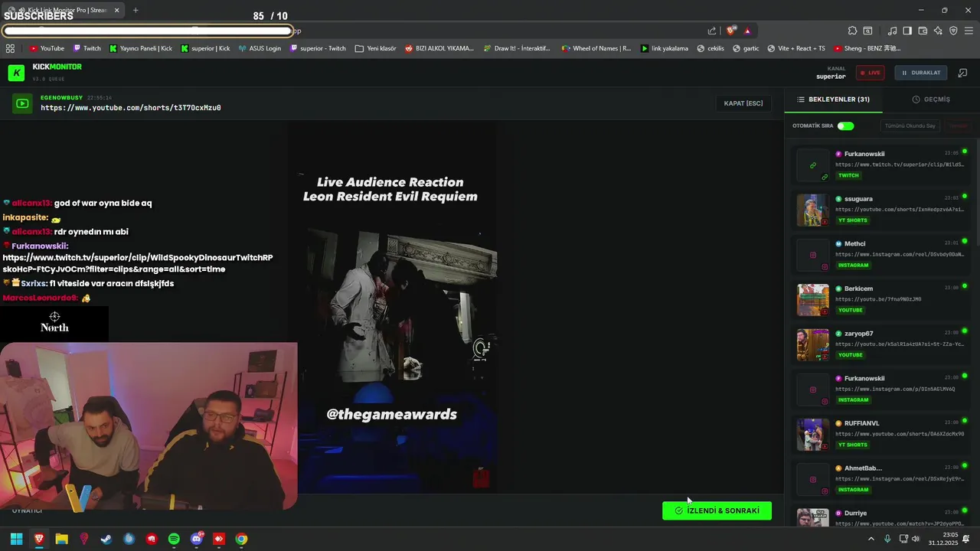Viewport: 980px width, 551px height.
Task: Click the tab search icon in toolbar
Action: [867, 31]
